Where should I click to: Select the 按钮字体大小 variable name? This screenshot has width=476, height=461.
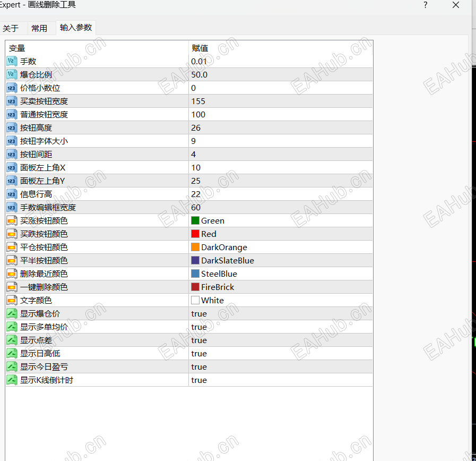44,141
